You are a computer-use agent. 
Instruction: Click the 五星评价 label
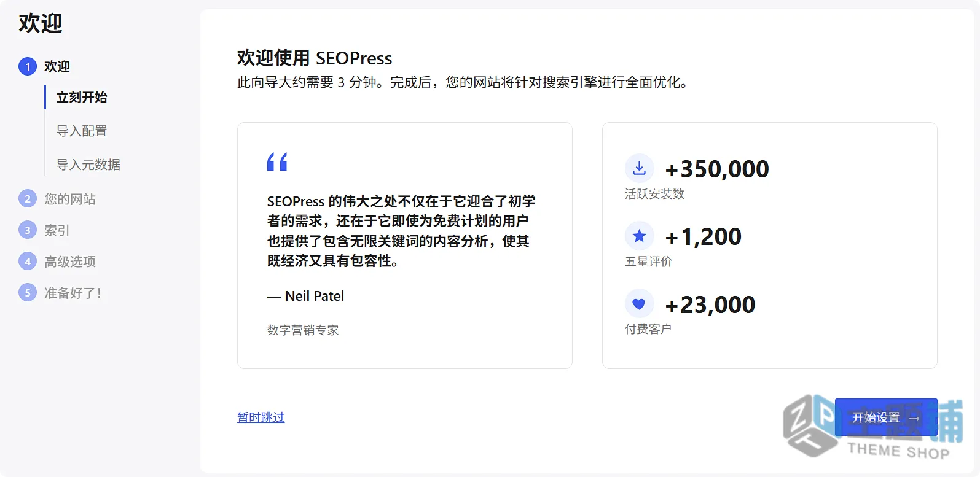click(649, 262)
